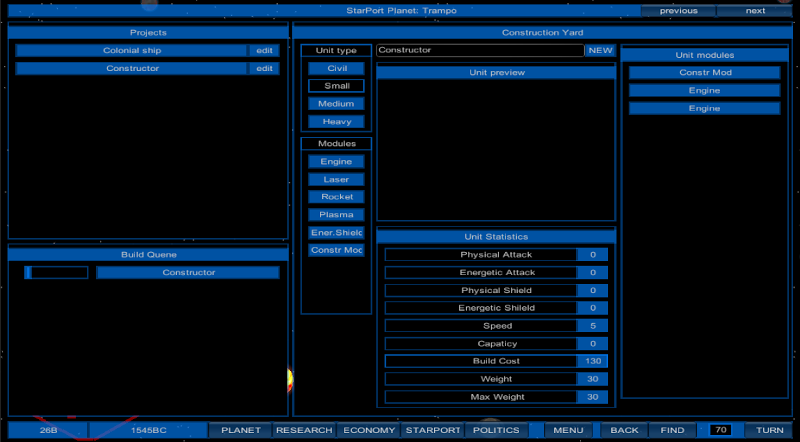Select Small unit type
The height and width of the screenshot is (442, 800).
pyautogui.click(x=336, y=86)
